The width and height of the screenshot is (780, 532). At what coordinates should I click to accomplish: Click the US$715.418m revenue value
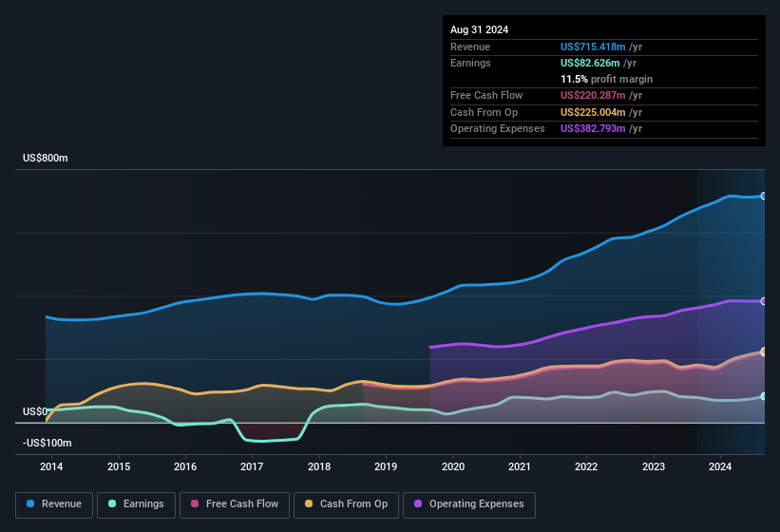[x=593, y=47]
